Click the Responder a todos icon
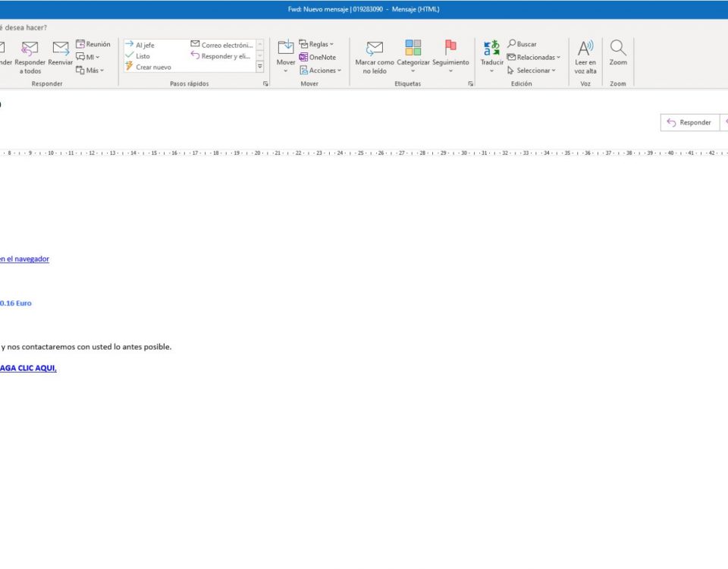The image size is (728, 569). [x=30, y=50]
